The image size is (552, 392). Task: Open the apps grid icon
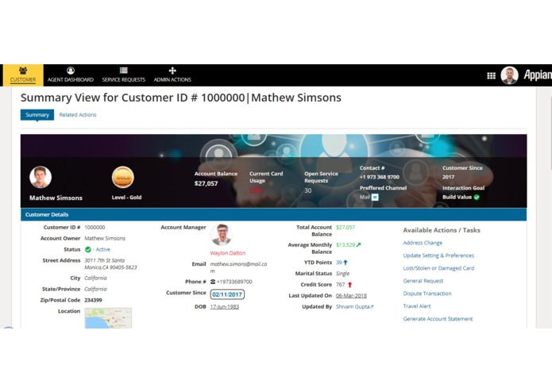click(491, 75)
